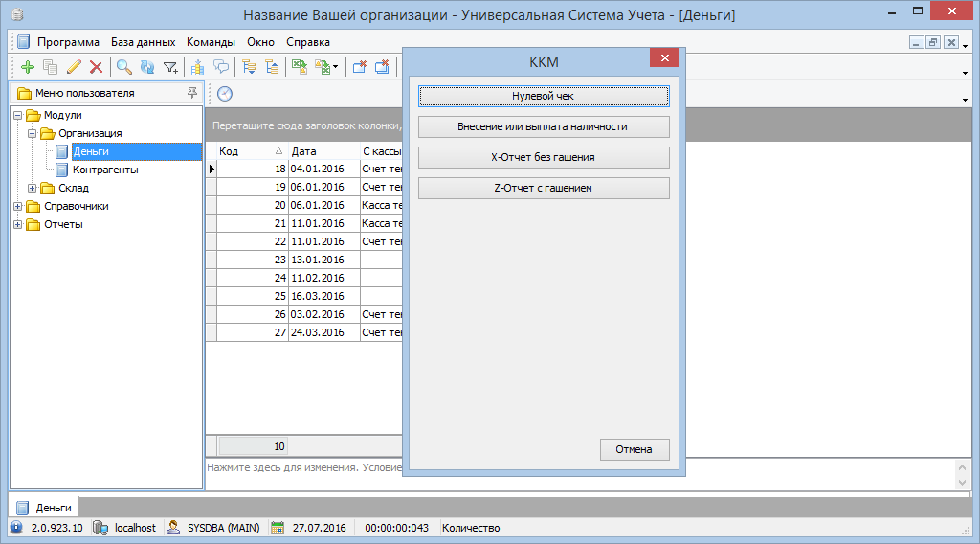Click the green plus Add record icon
This screenshot has width=980, height=544.
point(27,67)
